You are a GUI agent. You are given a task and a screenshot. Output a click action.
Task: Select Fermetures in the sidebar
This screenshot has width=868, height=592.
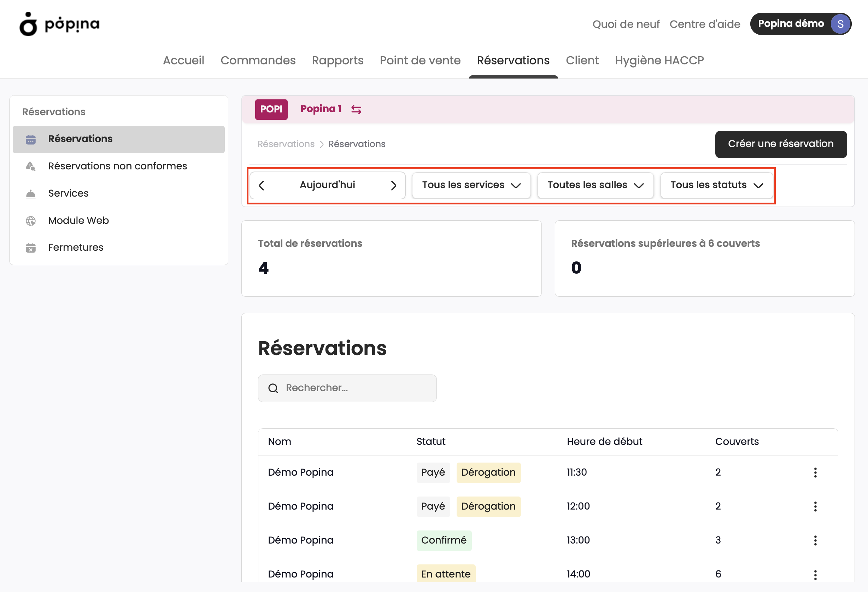click(x=119, y=248)
